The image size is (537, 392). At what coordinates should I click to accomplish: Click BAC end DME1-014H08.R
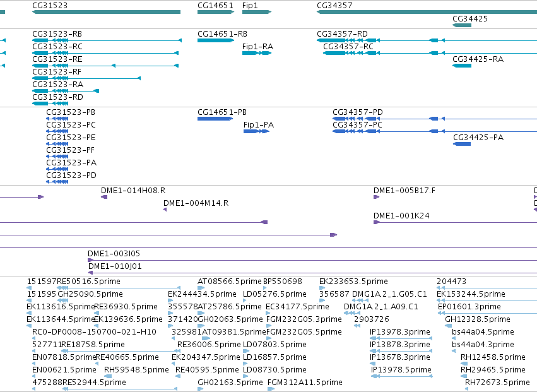pyautogui.click(x=104, y=197)
